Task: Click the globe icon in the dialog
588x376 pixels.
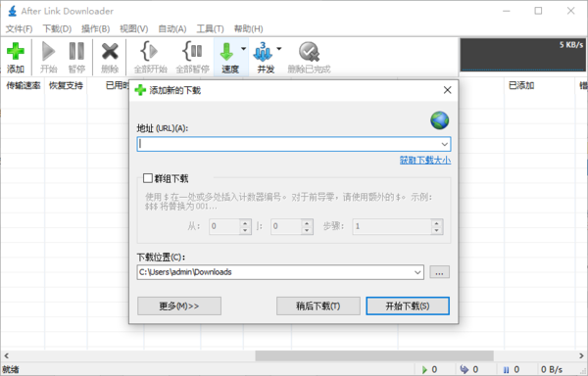Action: point(439,120)
